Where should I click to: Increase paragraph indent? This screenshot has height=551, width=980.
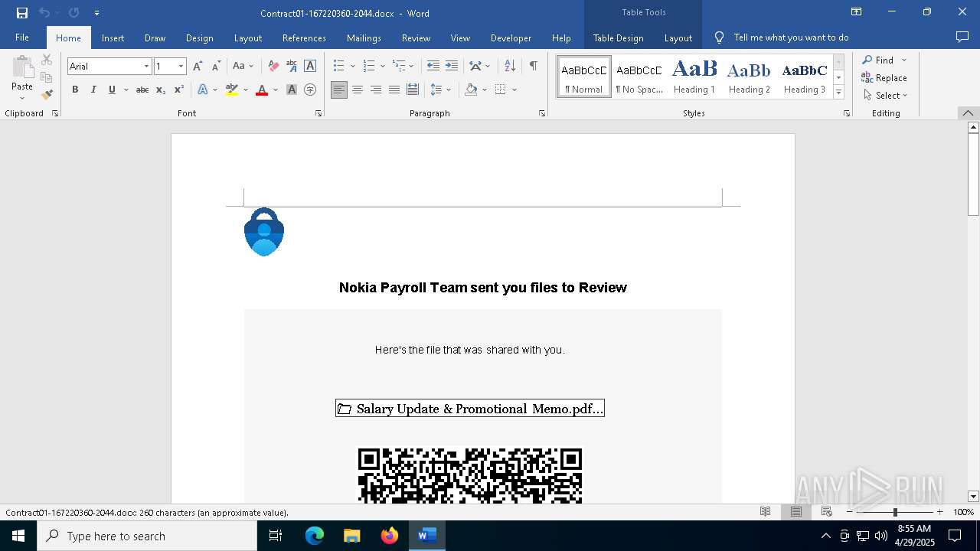click(452, 67)
